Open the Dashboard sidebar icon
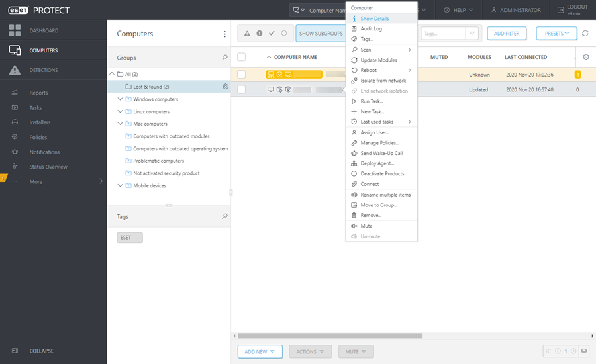Screen dimensions: 596x364 point(15,30)
